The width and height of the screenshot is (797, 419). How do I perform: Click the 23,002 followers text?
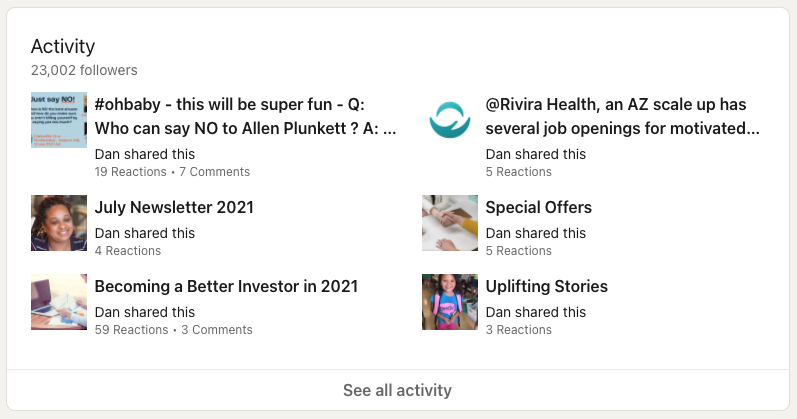pos(84,70)
